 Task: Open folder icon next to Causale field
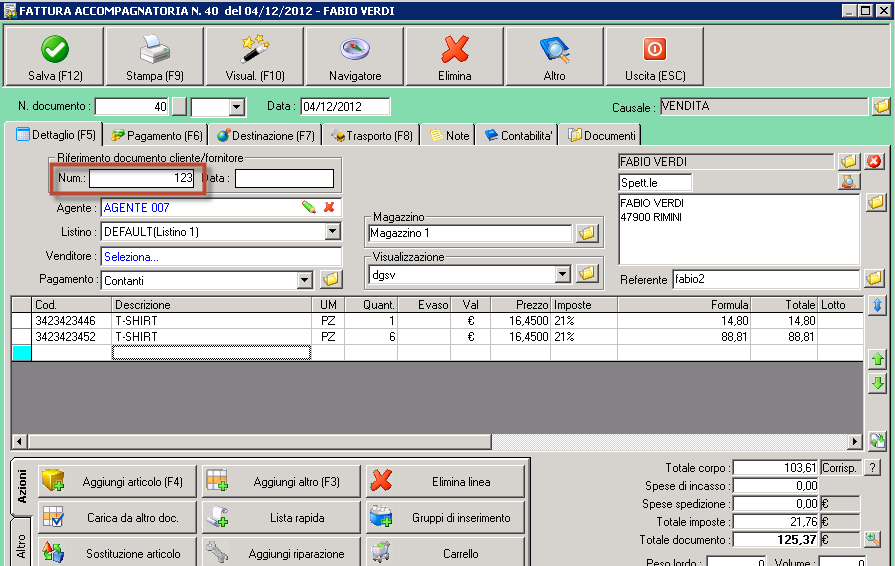click(x=881, y=106)
